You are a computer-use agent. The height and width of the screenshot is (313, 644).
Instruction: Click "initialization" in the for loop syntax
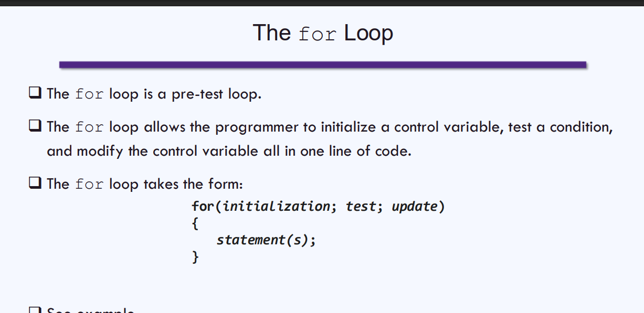point(276,206)
